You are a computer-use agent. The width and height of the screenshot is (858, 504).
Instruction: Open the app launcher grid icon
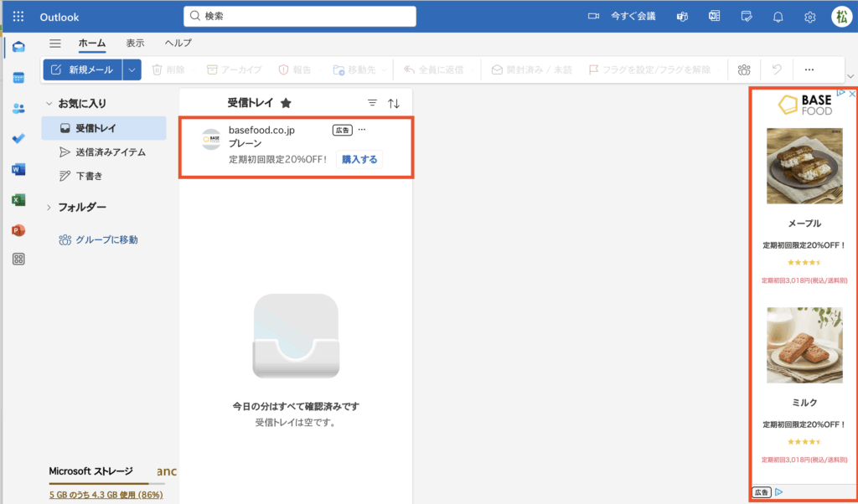[18, 17]
